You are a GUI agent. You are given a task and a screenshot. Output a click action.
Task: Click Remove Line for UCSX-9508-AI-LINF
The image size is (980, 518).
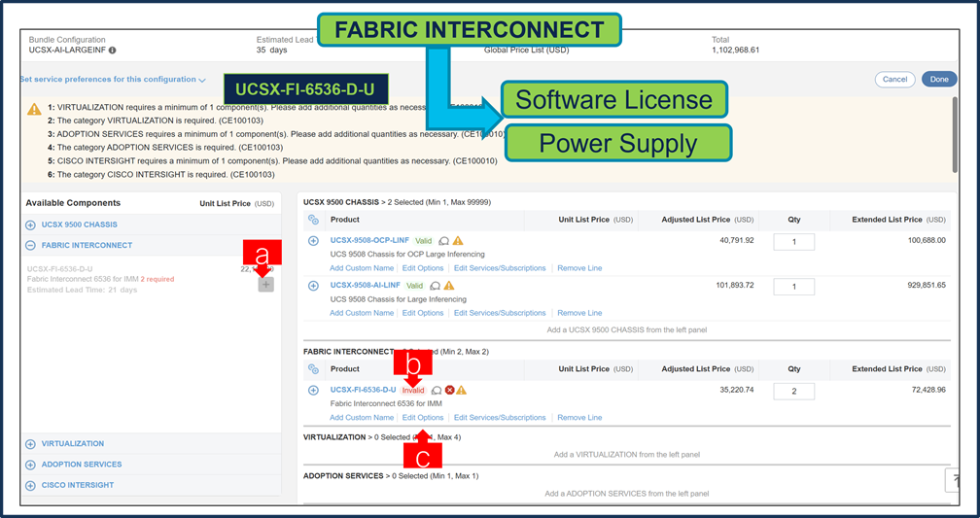coord(580,313)
